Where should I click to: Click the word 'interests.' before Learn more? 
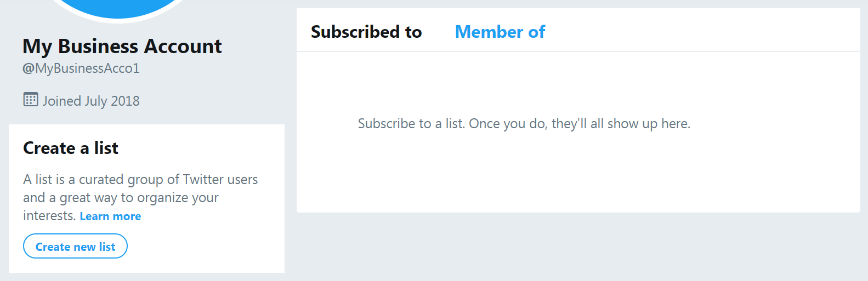point(49,216)
